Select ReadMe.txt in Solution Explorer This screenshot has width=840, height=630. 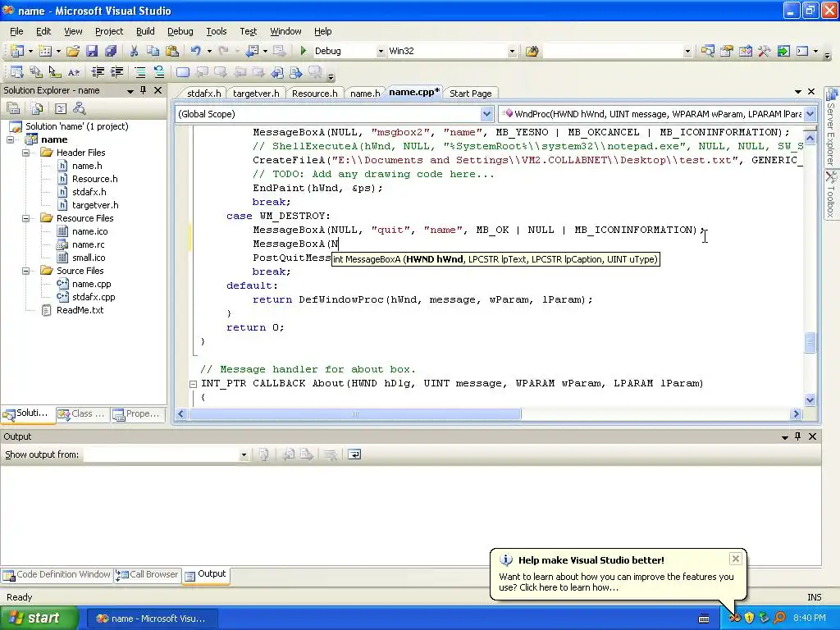tap(80, 310)
